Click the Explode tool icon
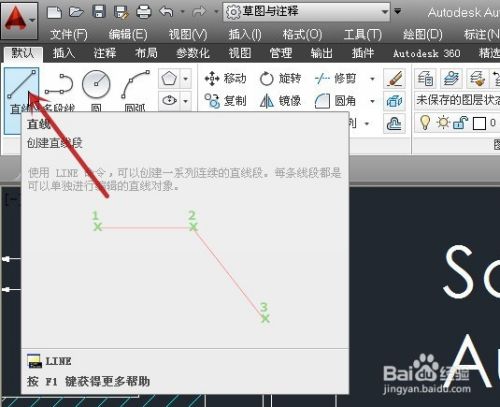This screenshot has height=407, width=500. pos(394,101)
